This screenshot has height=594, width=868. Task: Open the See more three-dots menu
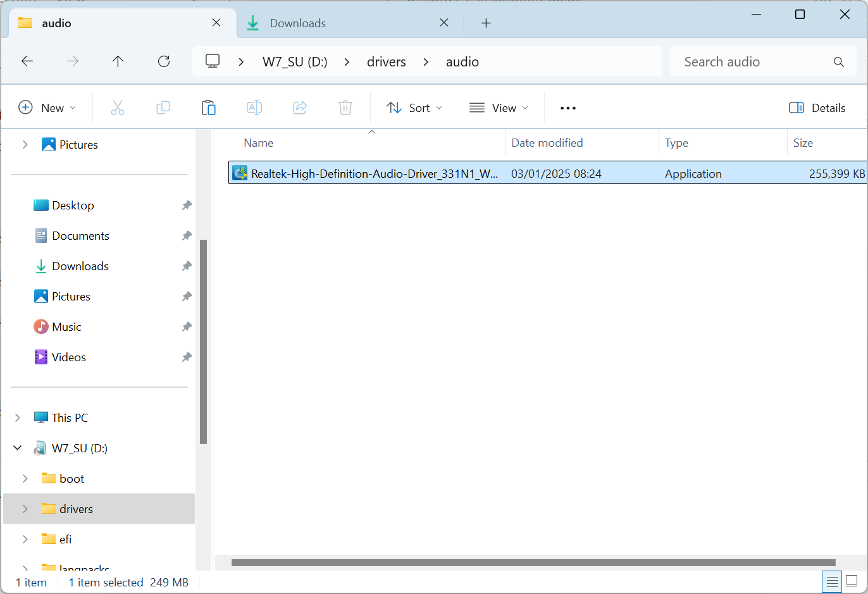[568, 108]
